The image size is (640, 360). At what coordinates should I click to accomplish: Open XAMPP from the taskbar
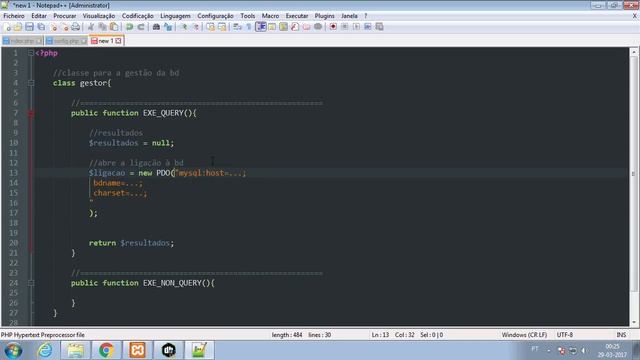click(137, 350)
